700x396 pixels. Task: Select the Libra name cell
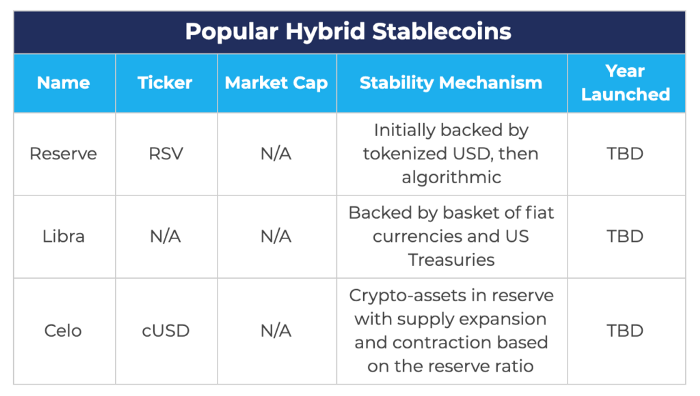63,237
